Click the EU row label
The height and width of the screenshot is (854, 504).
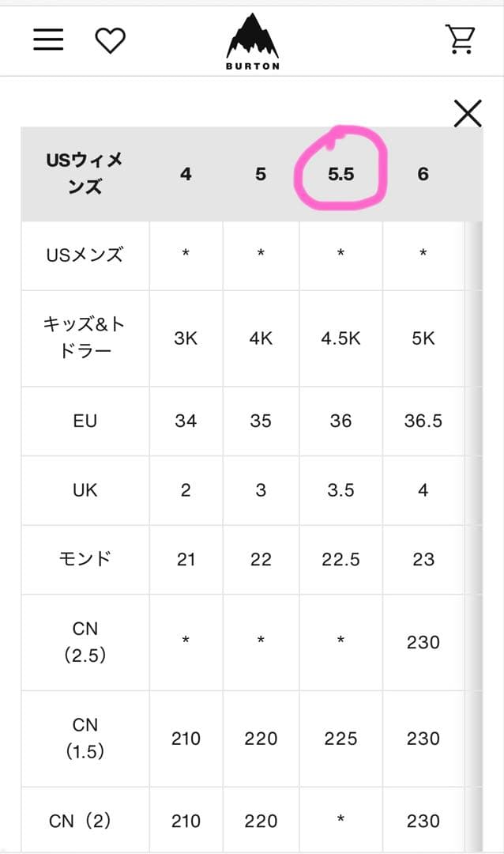coord(85,421)
